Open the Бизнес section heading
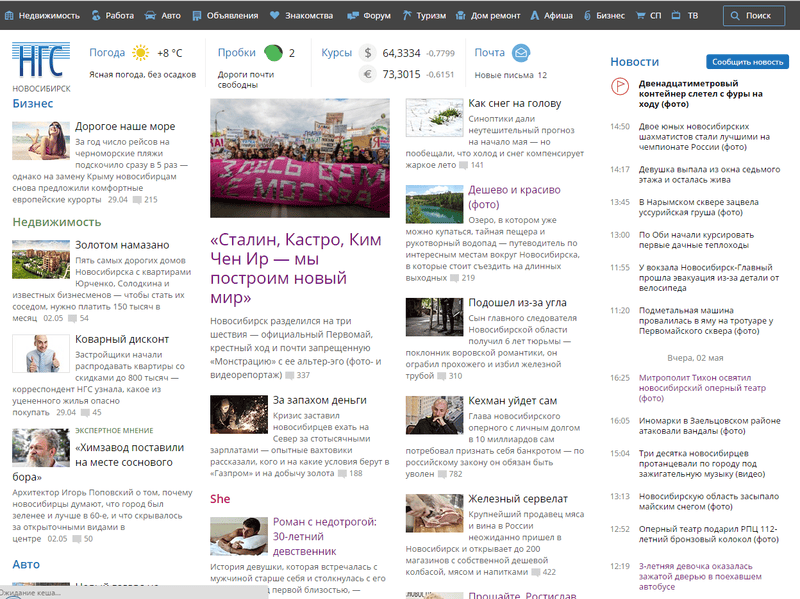The image size is (800, 599). coord(33,103)
